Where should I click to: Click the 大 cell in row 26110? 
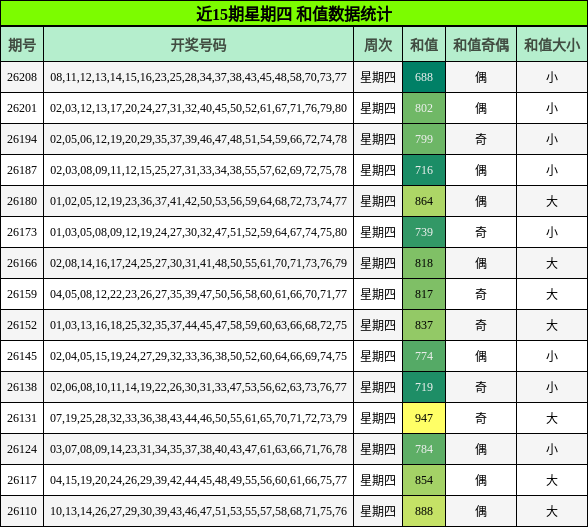(x=552, y=511)
